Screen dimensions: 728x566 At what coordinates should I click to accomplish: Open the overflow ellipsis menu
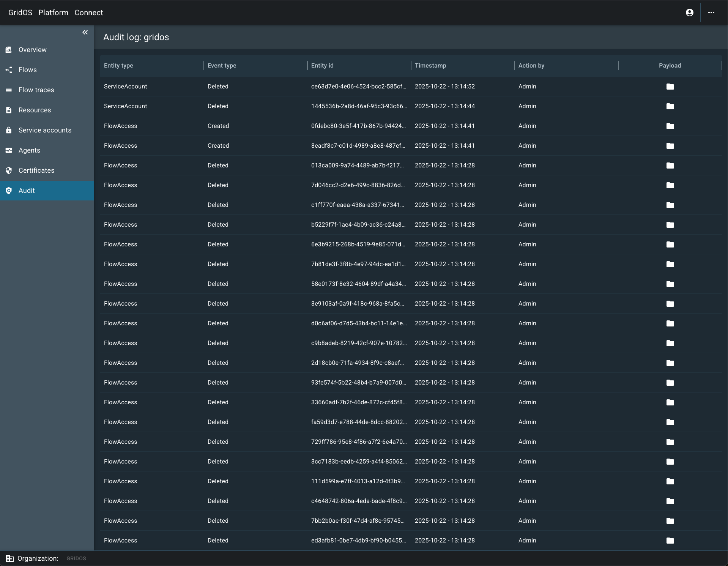712,12
